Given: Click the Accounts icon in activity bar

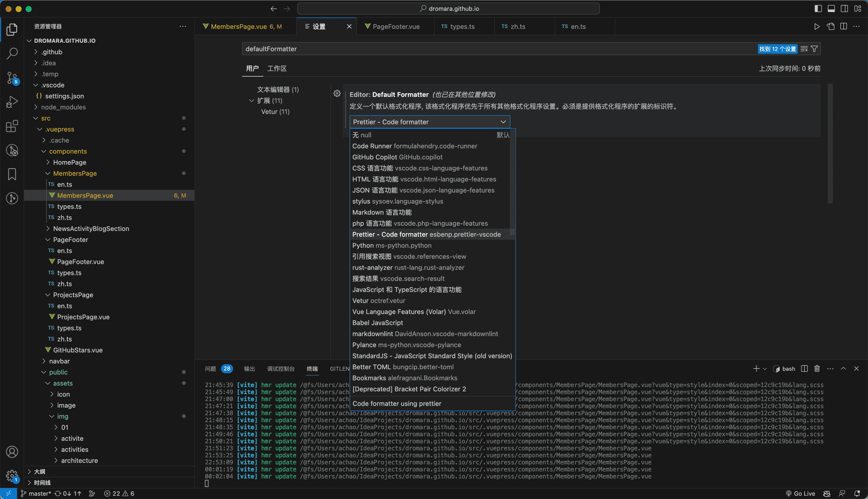Looking at the screenshot, I should click(12, 452).
